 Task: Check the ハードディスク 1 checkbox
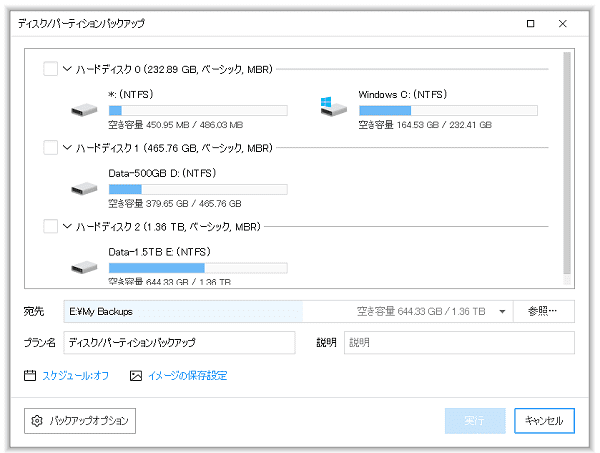[51, 148]
